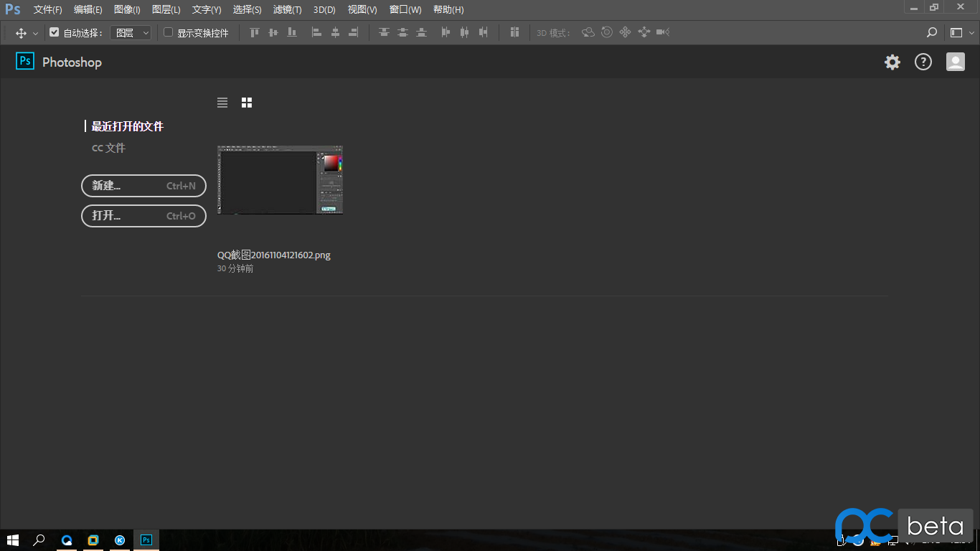Screen dimensions: 980x551
Task: Click the align top edges icon
Action: point(254,32)
